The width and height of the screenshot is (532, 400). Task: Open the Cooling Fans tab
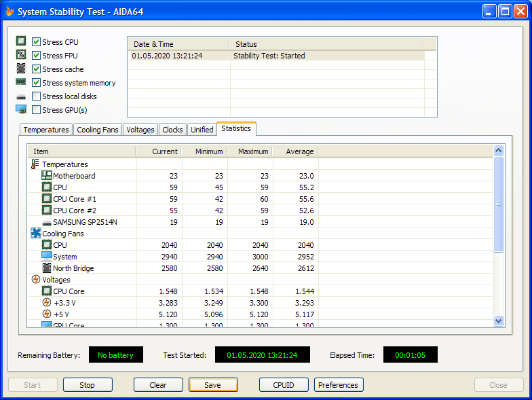tap(98, 130)
